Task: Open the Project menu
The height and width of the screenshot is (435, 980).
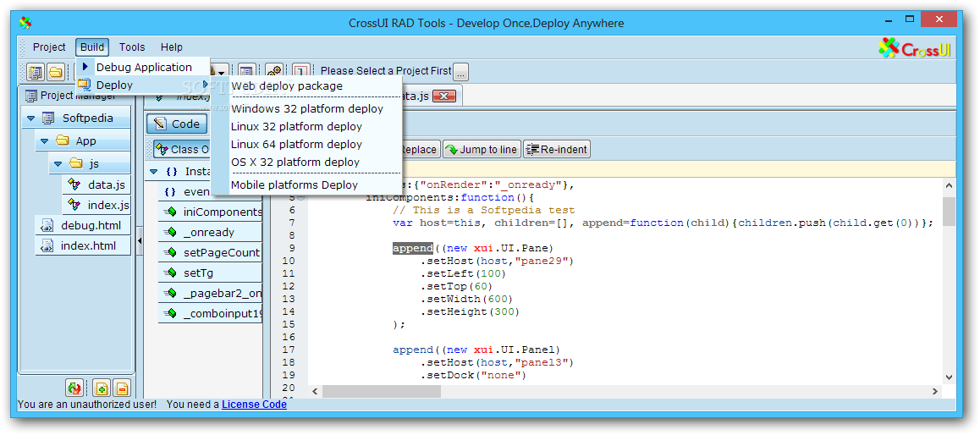Action: point(49,47)
